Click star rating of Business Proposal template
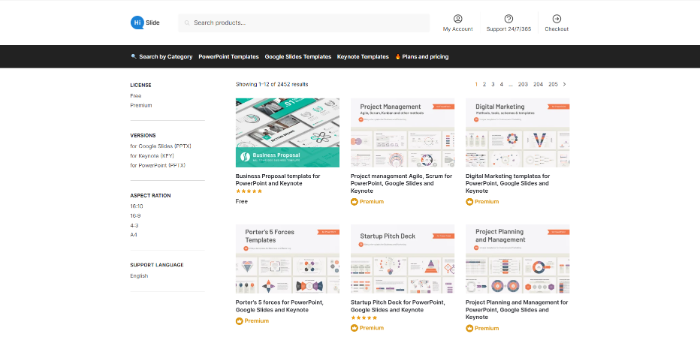The height and width of the screenshot is (364, 700). coord(249,191)
